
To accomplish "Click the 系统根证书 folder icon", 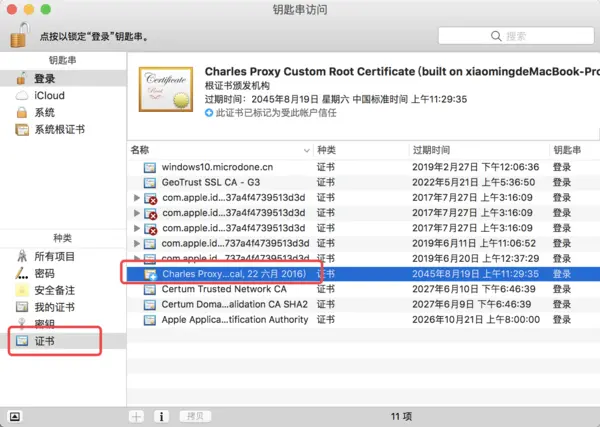I will pyautogui.click(x=22, y=130).
